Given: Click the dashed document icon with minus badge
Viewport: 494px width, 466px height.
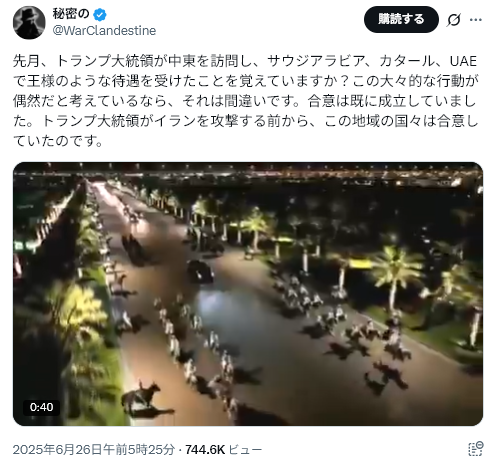Looking at the screenshot, I should tap(476, 449).
